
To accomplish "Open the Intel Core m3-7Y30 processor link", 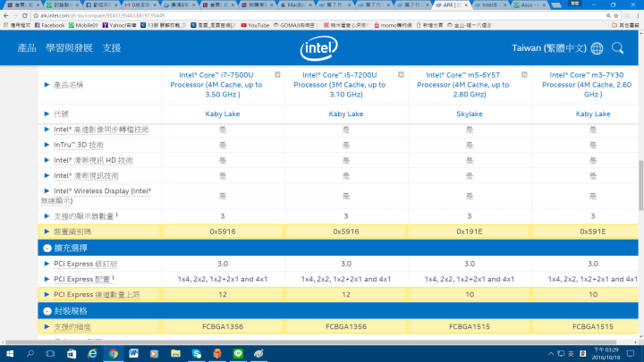I will 587,85.
